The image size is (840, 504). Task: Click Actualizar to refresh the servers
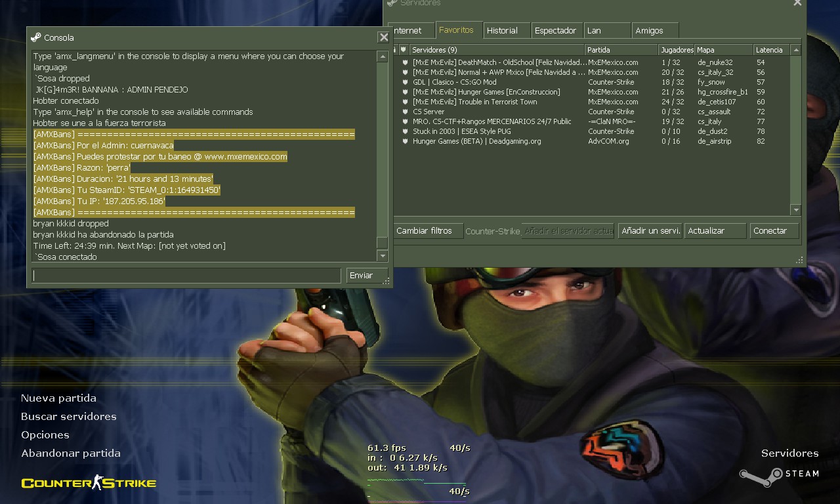715,231
